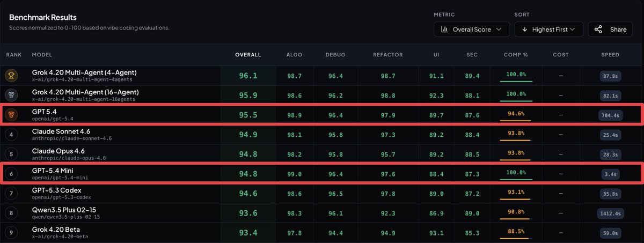
Task: Sort by the OVERALL column header
Action: pos(248,55)
